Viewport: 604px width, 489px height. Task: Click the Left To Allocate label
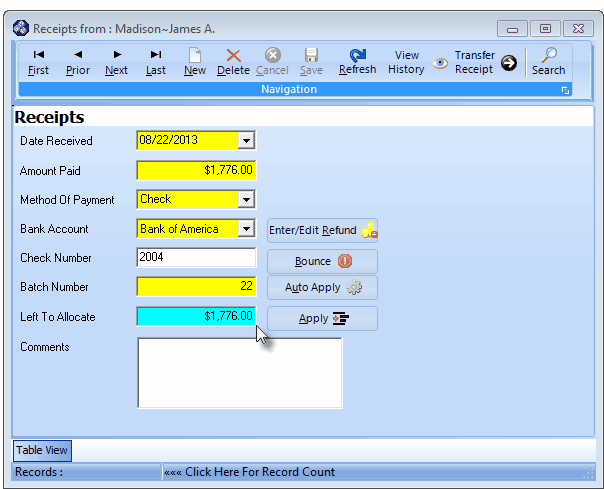58,317
